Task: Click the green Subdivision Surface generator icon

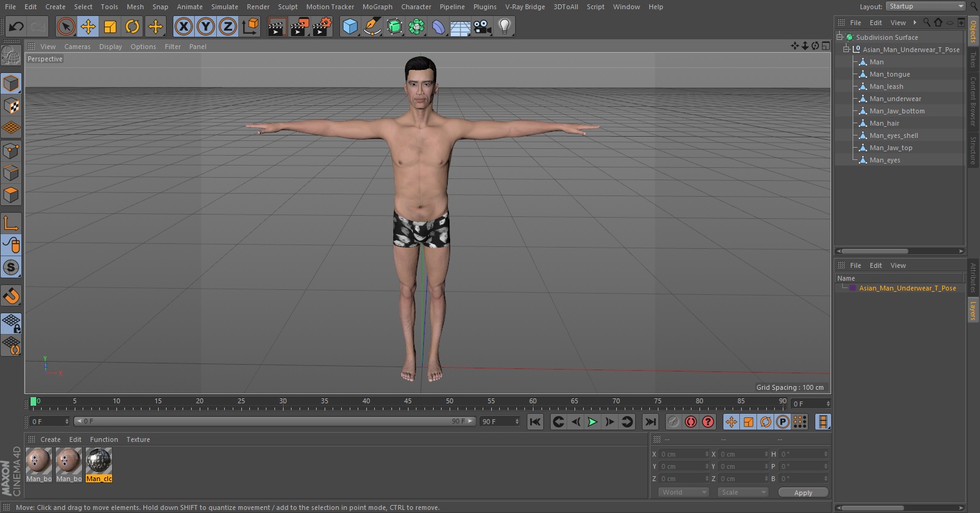Action: [x=394, y=26]
